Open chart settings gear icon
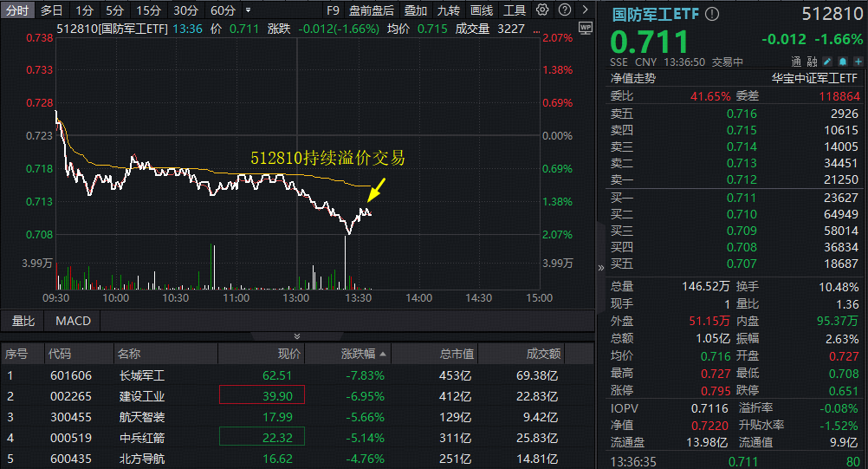 (542, 10)
